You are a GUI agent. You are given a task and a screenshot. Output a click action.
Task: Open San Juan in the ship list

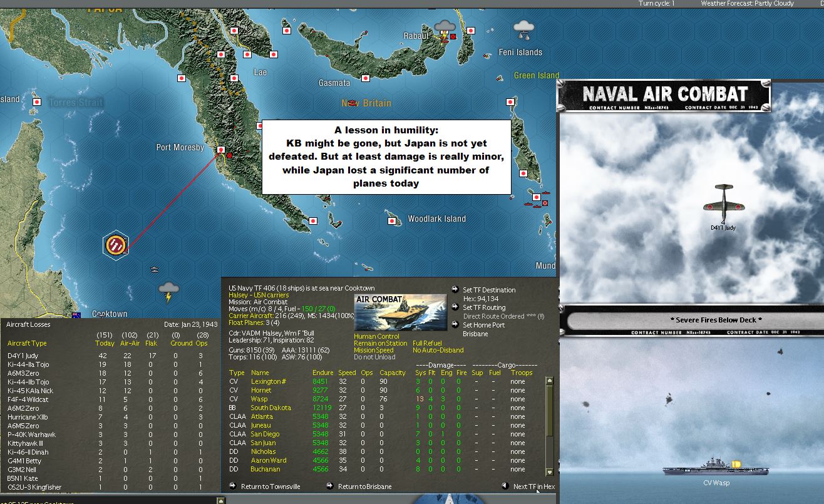click(x=263, y=443)
